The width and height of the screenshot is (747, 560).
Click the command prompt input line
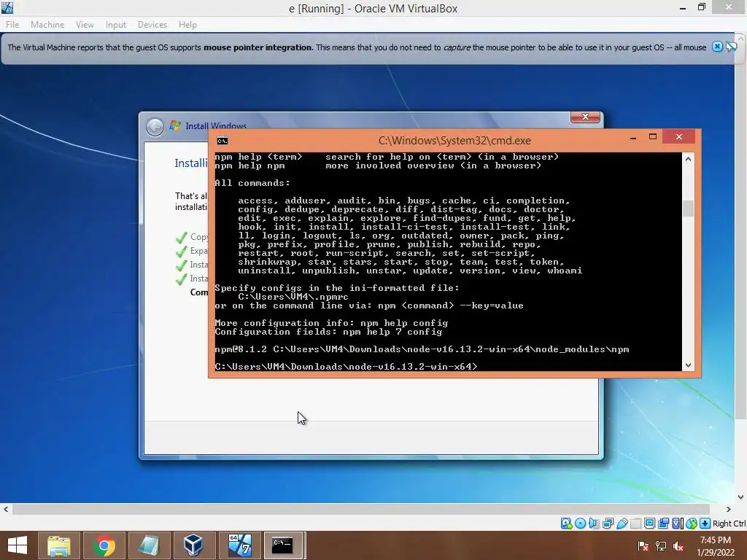coord(346,366)
